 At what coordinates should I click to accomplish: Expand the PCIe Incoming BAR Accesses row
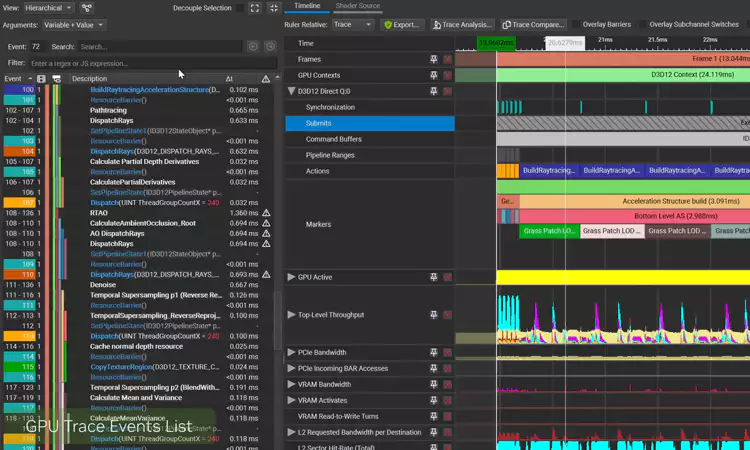click(x=291, y=368)
